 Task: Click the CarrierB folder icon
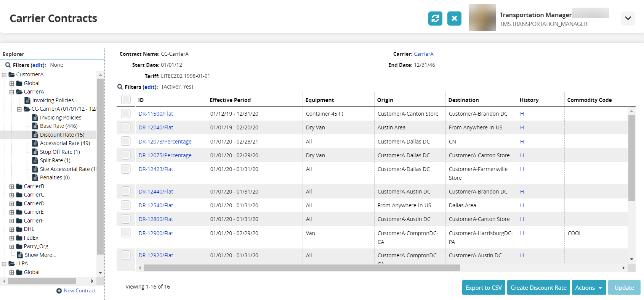[19, 186]
